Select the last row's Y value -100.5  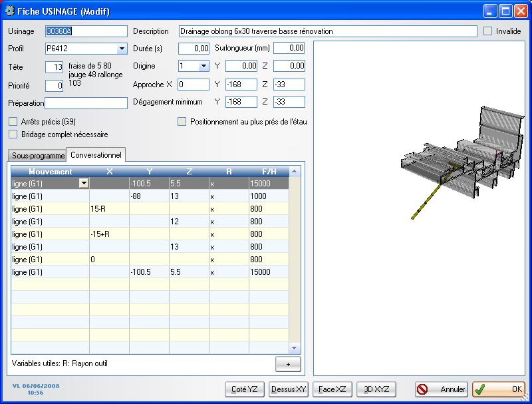click(149, 272)
